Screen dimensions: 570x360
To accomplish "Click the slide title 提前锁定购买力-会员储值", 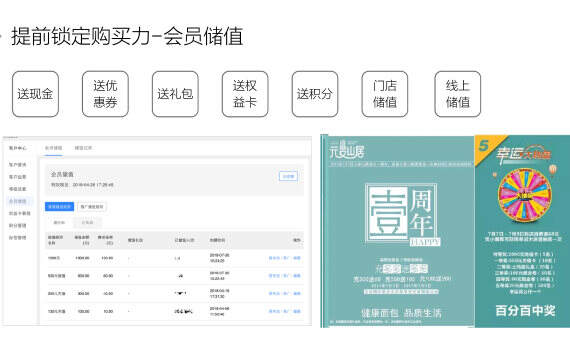I will (x=127, y=36).
